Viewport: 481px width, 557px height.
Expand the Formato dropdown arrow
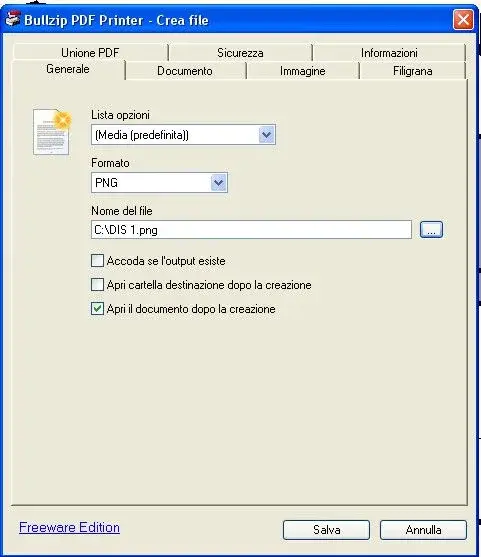(x=218, y=183)
